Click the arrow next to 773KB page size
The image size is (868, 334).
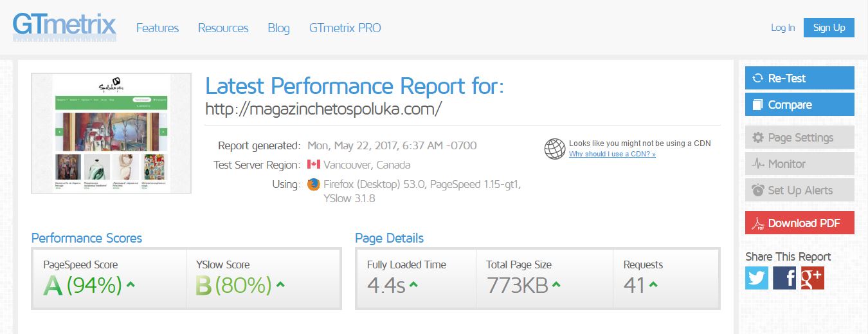[x=556, y=284]
